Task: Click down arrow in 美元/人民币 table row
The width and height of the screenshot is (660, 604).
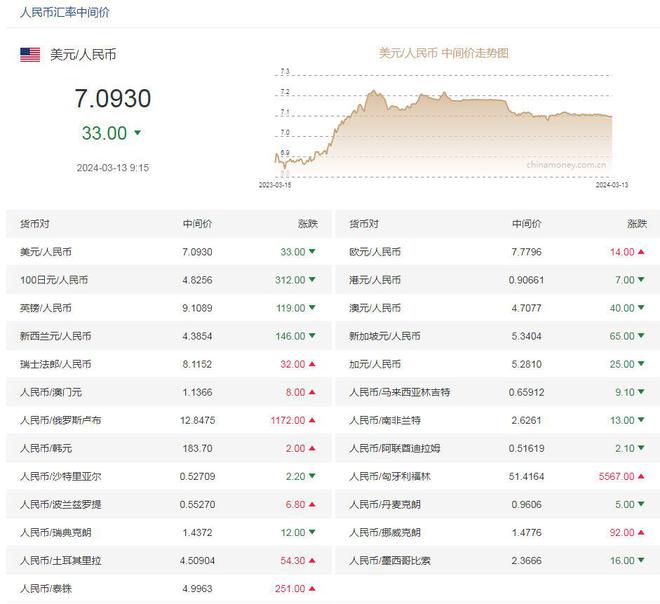Action: [x=312, y=252]
